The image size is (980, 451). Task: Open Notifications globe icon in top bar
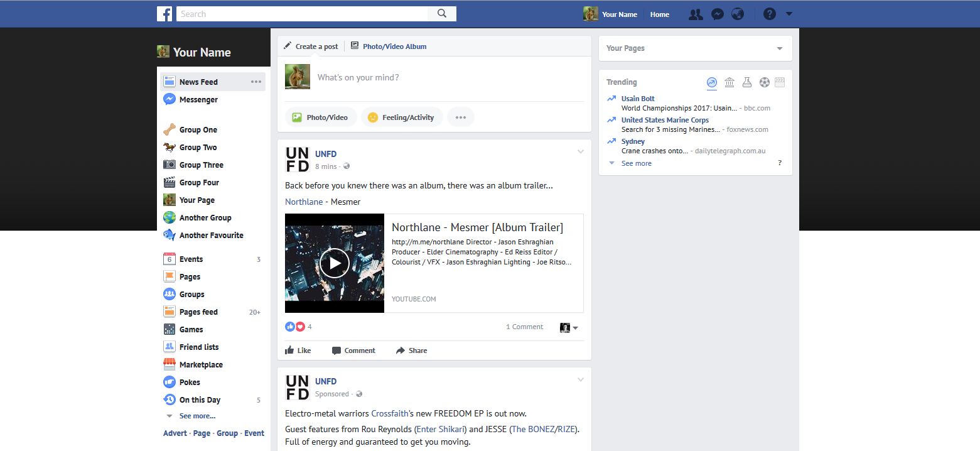tap(738, 14)
